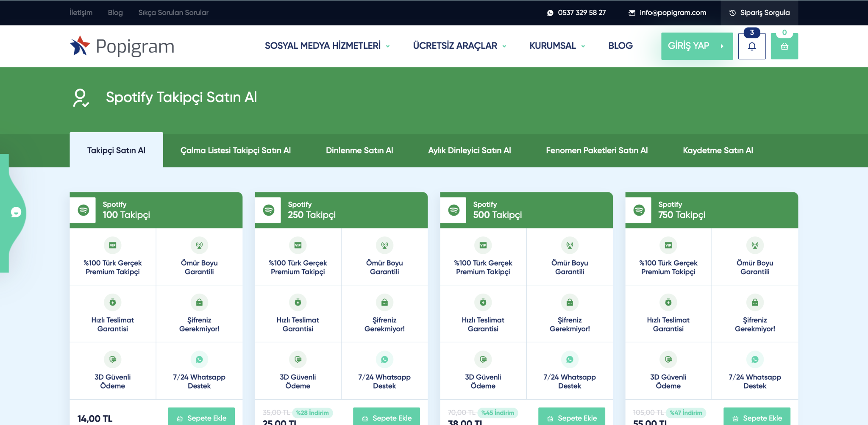Click the Spotify logo on 750 Takipçi card
Image resolution: width=868 pixels, height=425 pixels.
639,210
